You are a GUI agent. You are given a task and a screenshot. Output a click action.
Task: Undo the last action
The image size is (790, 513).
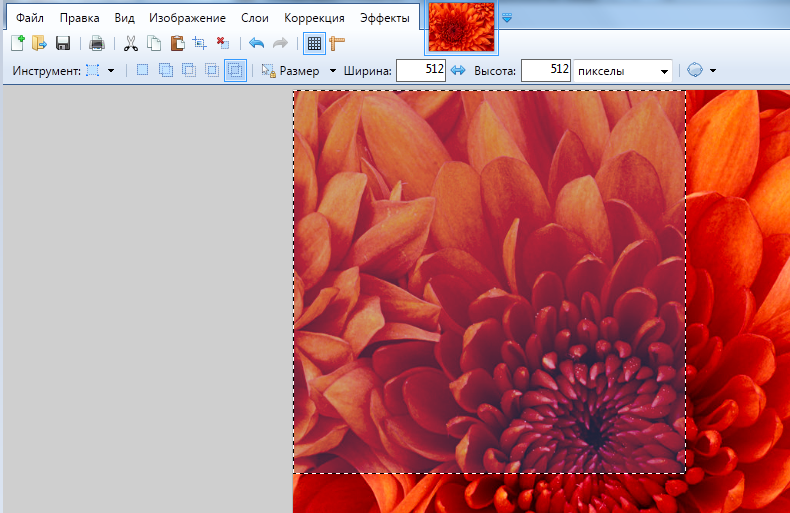[256, 43]
